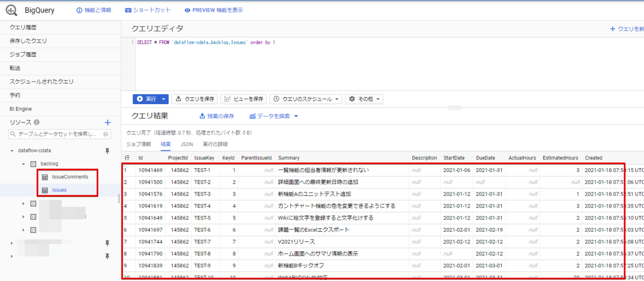
Task: Click Id cell 10941839
Action: tap(150, 265)
